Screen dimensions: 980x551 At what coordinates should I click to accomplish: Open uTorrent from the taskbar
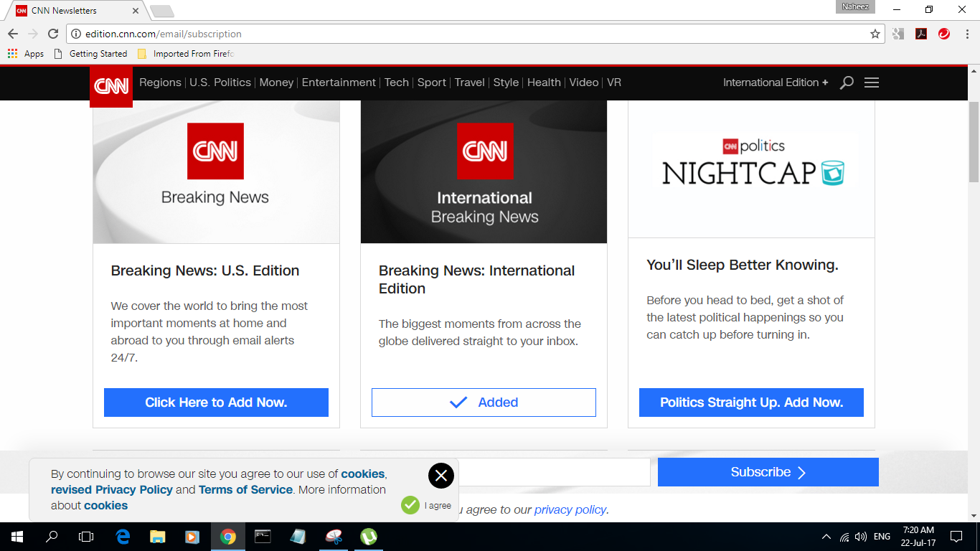(x=369, y=537)
